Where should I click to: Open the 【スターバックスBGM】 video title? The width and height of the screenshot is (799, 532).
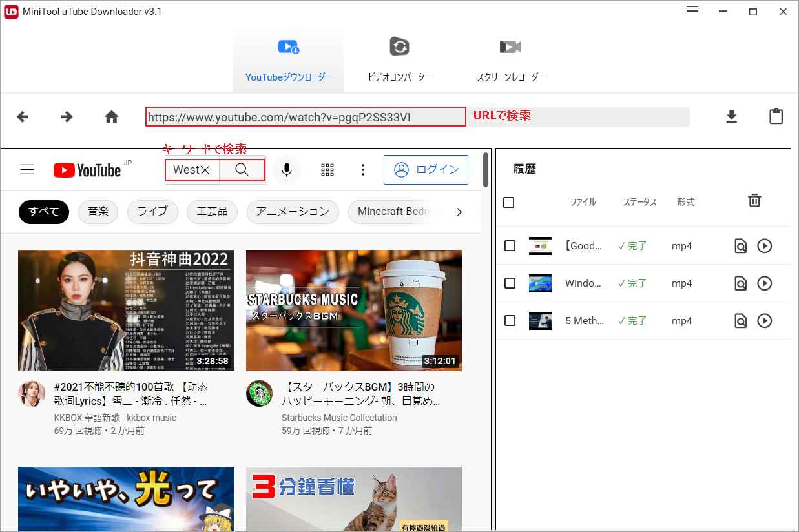click(x=361, y=394)
